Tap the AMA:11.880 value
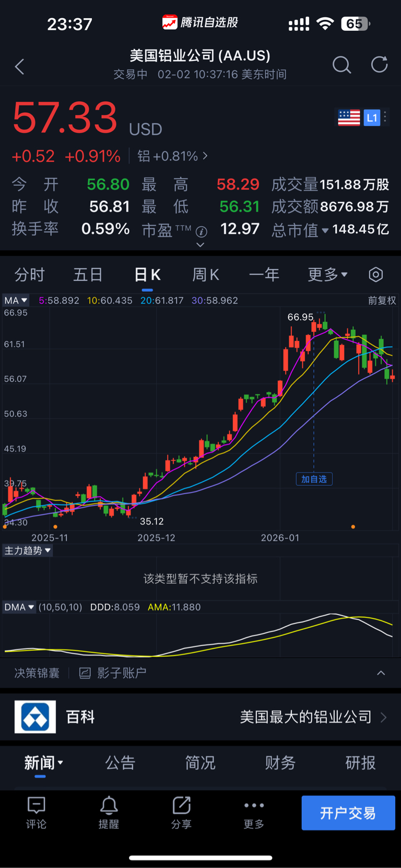 174,607
